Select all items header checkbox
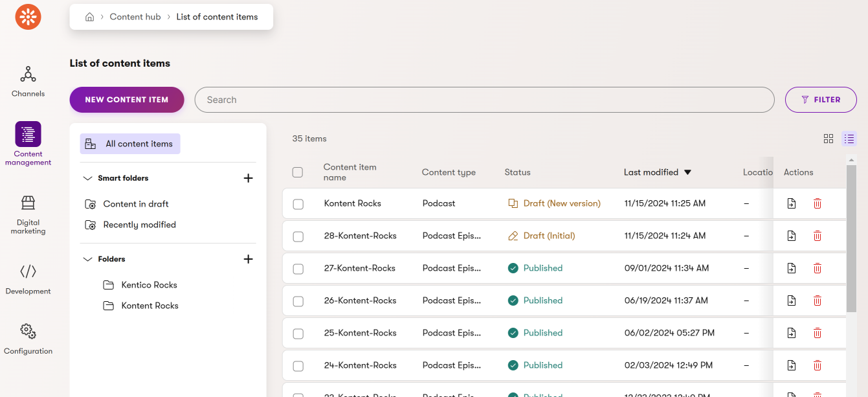Screen dimensions: 868x397 (x=298, y=172)
